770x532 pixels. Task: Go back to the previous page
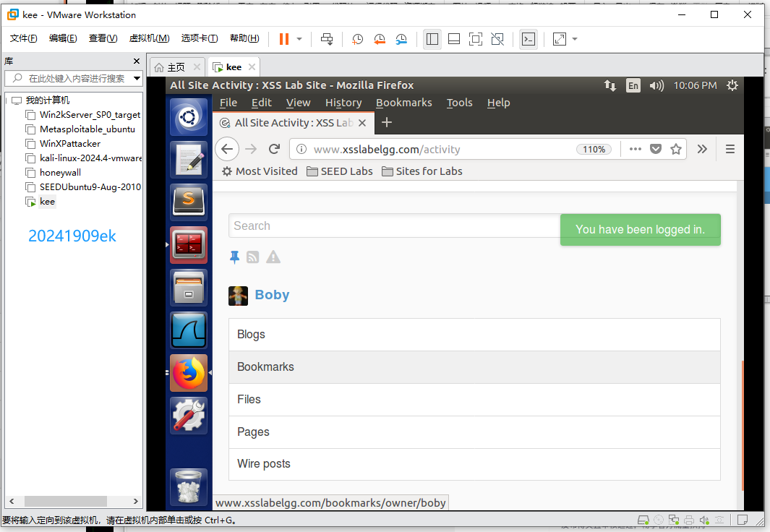[x=227, y=149]
